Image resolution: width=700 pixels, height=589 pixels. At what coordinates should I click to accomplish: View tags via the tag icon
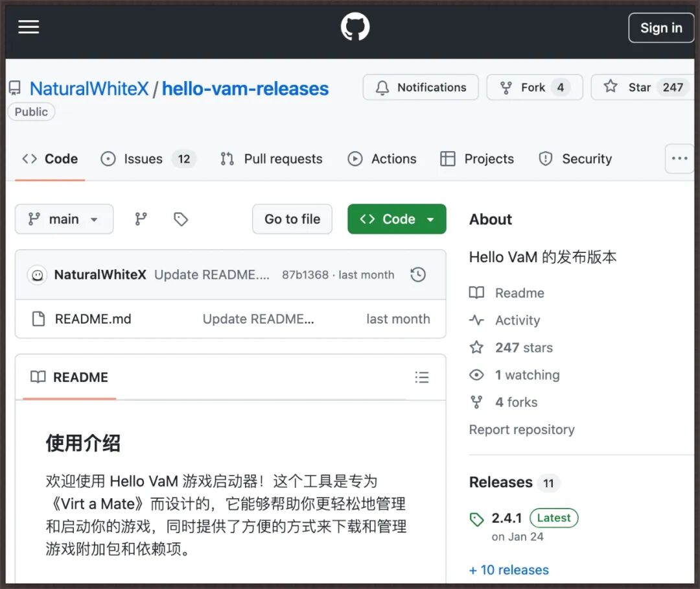tap(180, 219)
